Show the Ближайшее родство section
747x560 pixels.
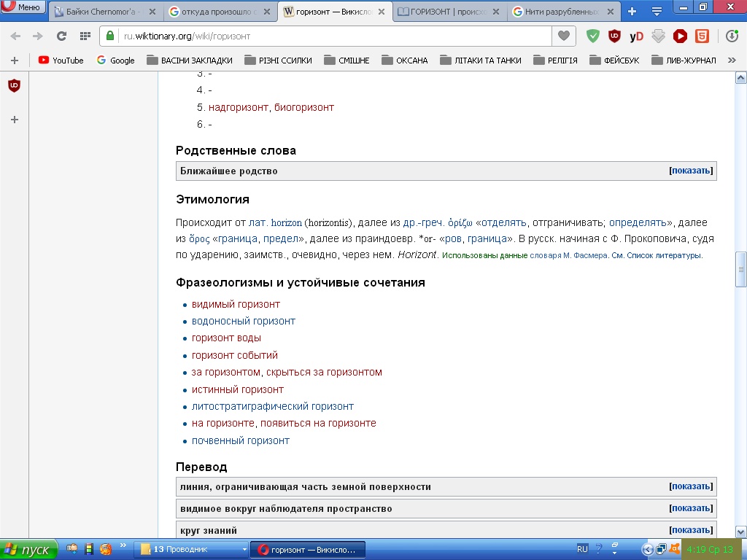[691, 171]
